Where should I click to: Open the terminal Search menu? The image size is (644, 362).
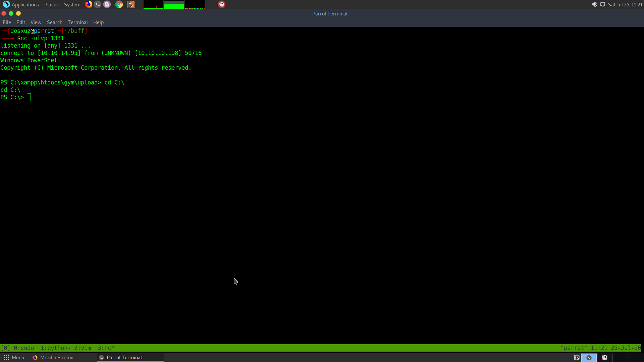[x=55, y=22]
